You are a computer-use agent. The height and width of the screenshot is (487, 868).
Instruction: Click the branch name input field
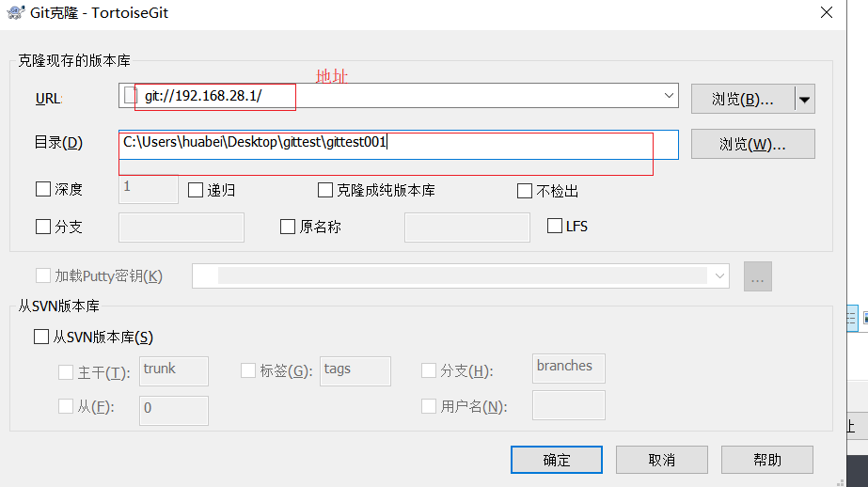(181, 227)
